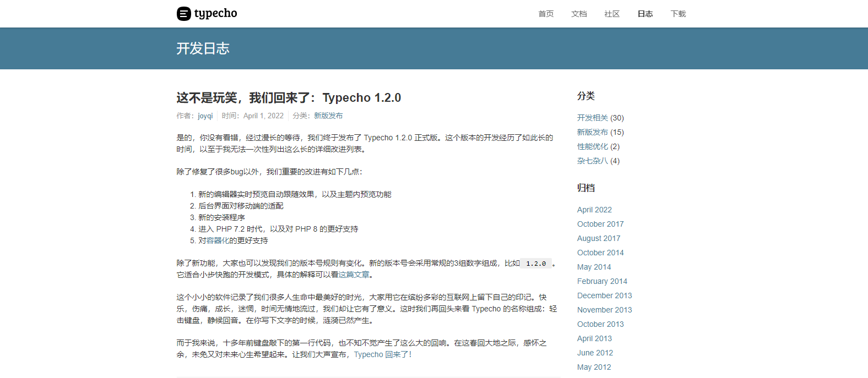The image size is (868, 378).
Task: Click the inline code 1.2.0
Action: click(x=536, y=264)
